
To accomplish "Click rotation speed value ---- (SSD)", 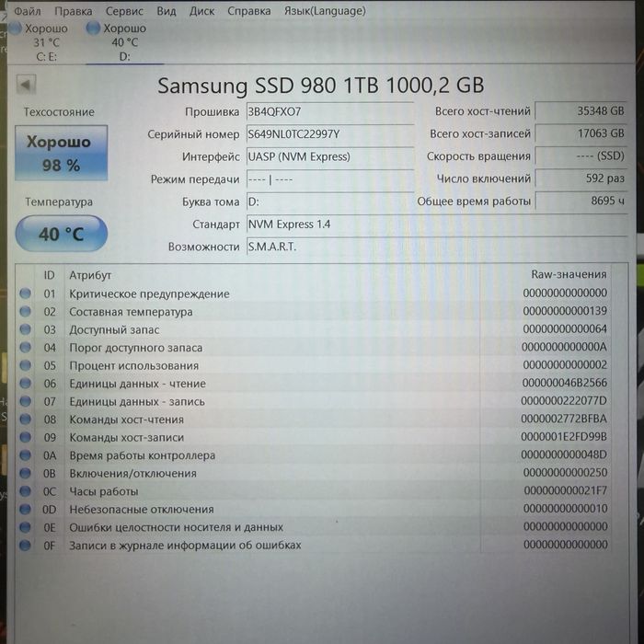I will pyautogui.click(x=581, y=156).
